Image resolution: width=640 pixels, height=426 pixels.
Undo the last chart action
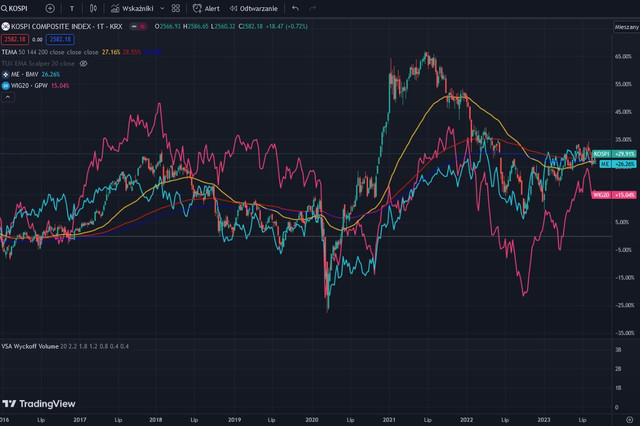pos(296,8)
